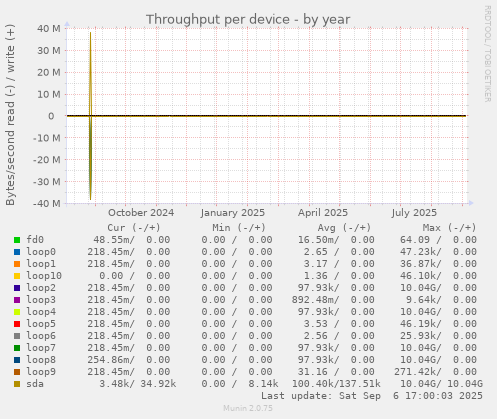This screenshot has height=419, width=497.
Task: Click the 'loop0' device label
Action: pyautogui.click(x=41, y=252)
